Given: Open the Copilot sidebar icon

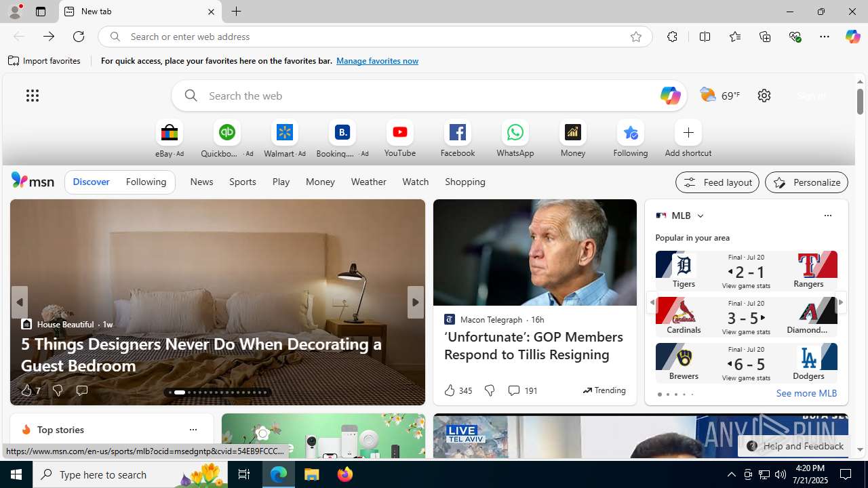Looking at the screenshot, I should (x=852, y=37).
